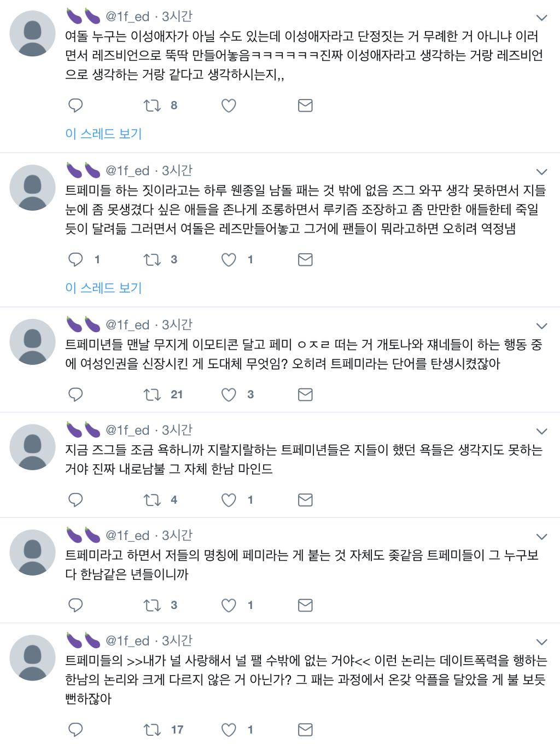Screen dimensions: 560x744
Task: Open the chevron menu on the 8-retweet tweet
Action: click(541, 18)
